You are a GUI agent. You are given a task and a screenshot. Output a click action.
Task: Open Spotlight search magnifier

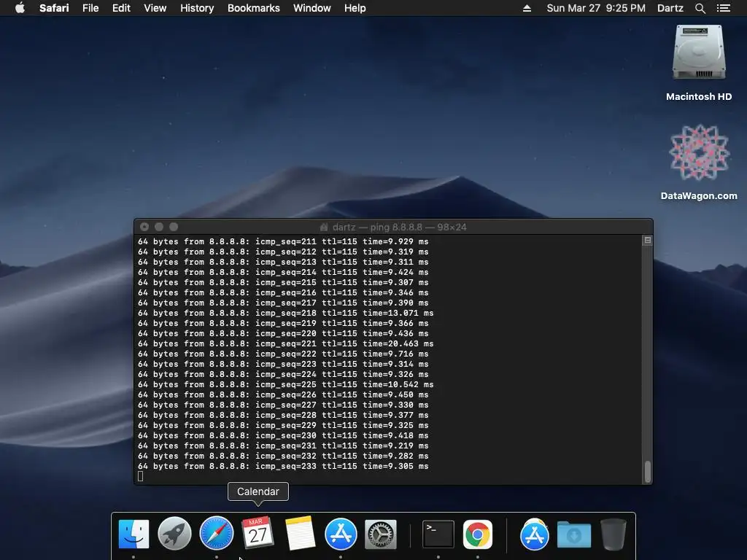(700, 8)
